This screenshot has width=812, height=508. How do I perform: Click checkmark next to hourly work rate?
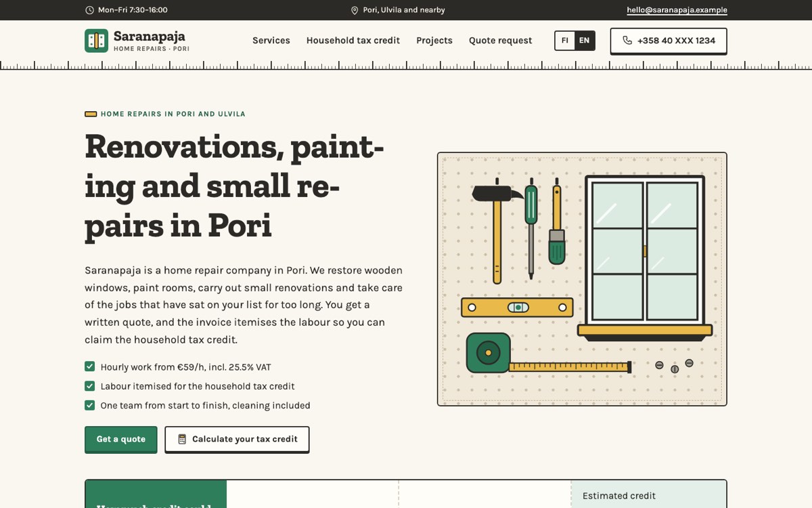coord(89,366)
